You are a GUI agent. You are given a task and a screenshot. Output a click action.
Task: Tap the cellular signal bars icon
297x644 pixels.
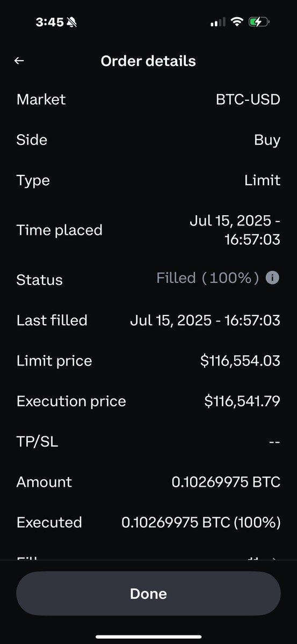tap(218, 23)
